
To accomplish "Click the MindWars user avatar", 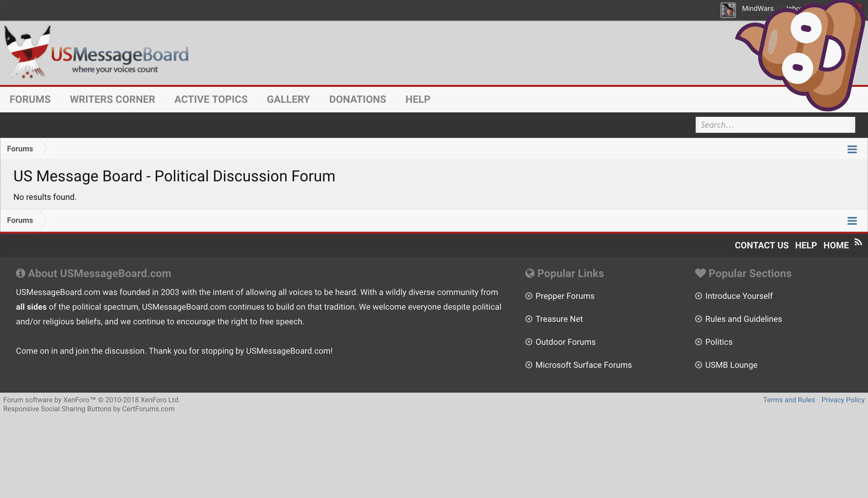I will point(728,10).
